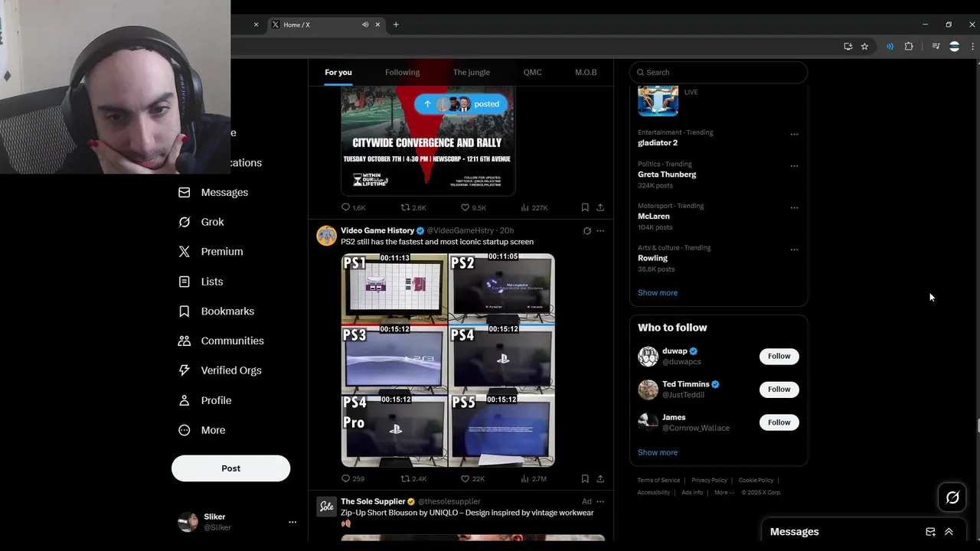Bookmark the PS2 startup post

point(585,479)
